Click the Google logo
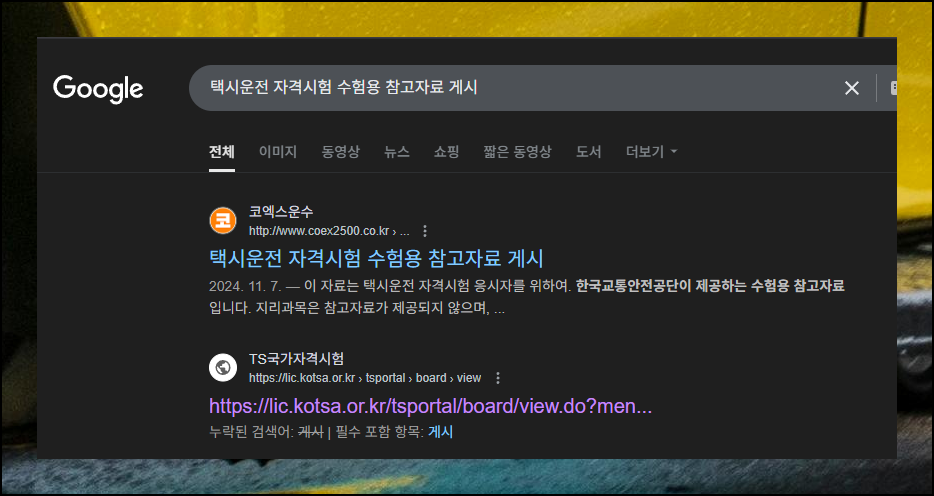934x496 pixels. (98, 89)
